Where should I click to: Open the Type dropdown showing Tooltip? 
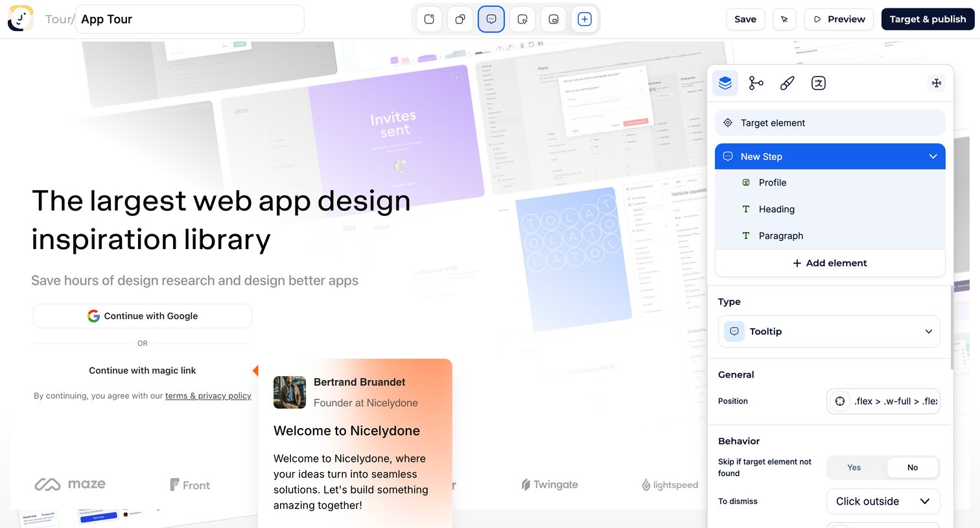point(829,331)
